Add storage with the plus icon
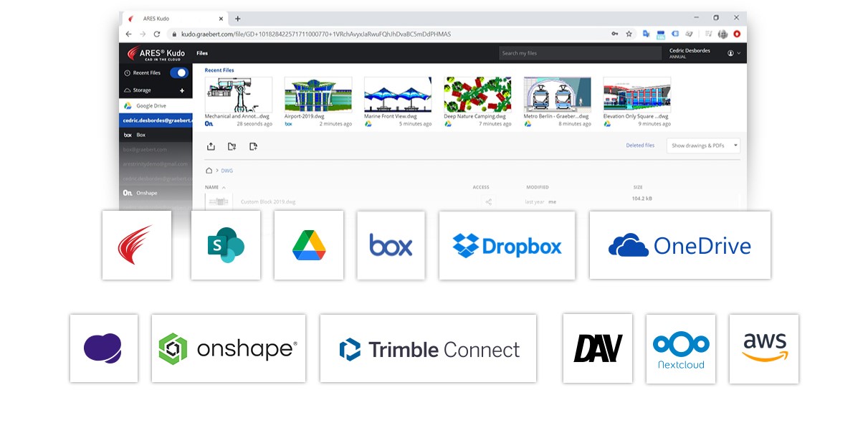Screen dimensions: 868x428 click(x=181, y=91)
